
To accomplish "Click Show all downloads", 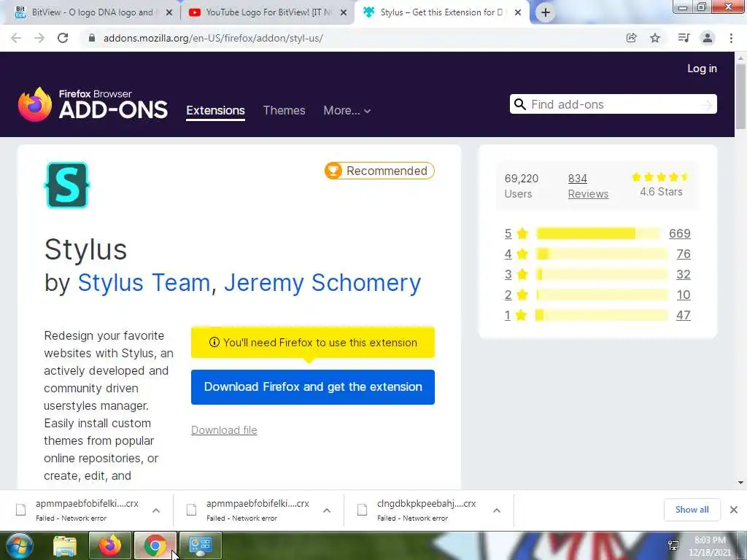I will pos(692,510).
